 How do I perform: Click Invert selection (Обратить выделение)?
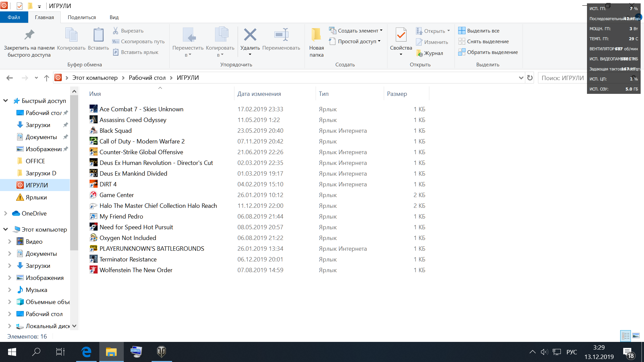pos(488,52)
